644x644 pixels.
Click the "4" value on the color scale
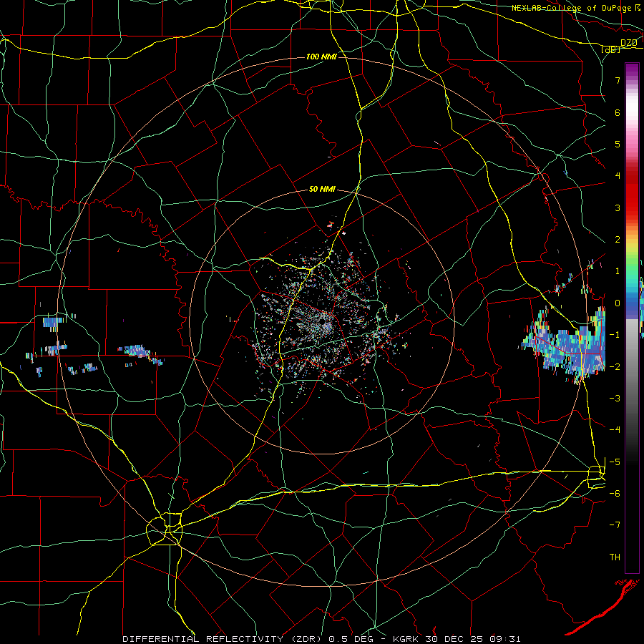tap(618, 176)
